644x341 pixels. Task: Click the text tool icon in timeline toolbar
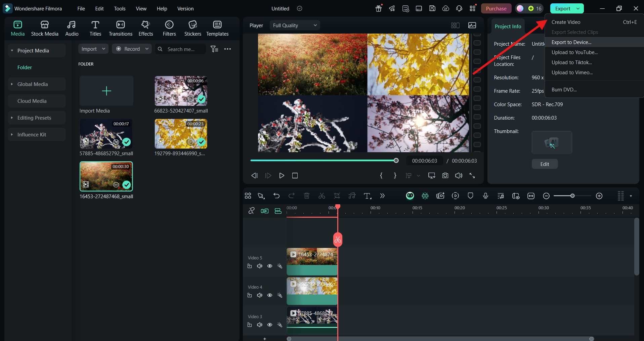[367, 196]
